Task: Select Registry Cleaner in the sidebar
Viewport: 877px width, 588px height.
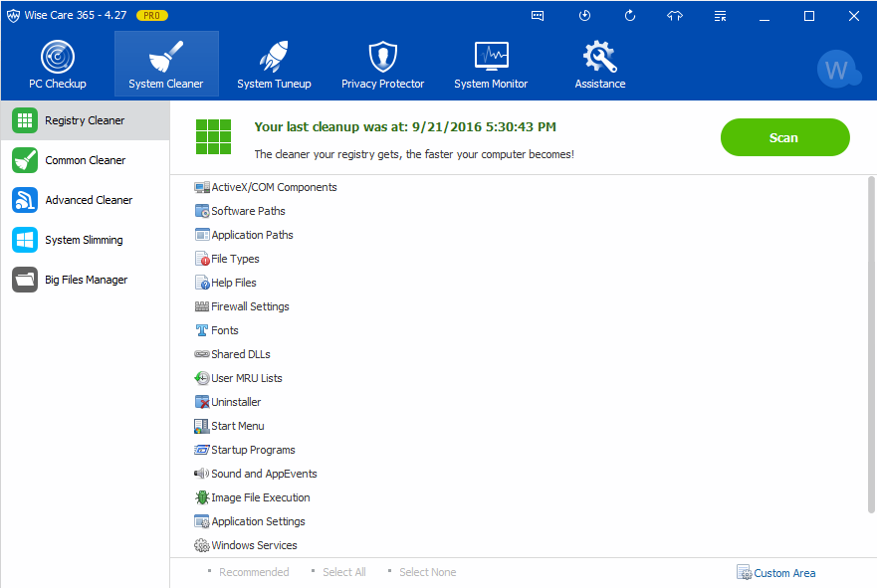Action: click(x=85, y=120)
